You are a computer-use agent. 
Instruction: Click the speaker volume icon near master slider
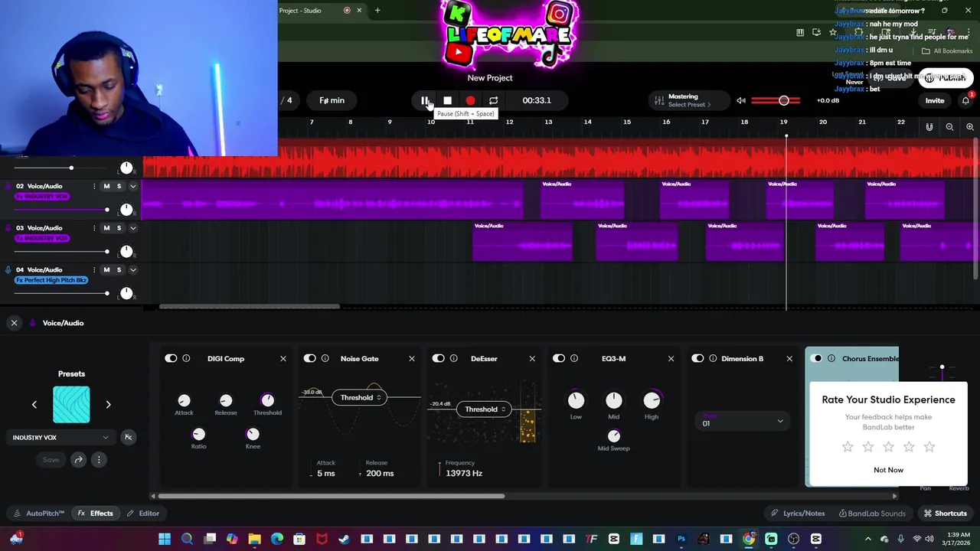(740, 100)
